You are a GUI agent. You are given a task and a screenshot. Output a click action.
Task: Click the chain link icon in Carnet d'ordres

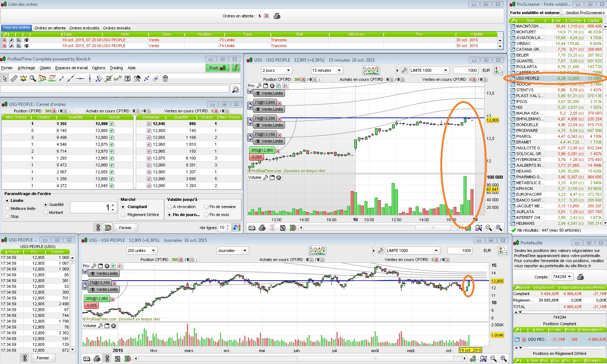98,228
